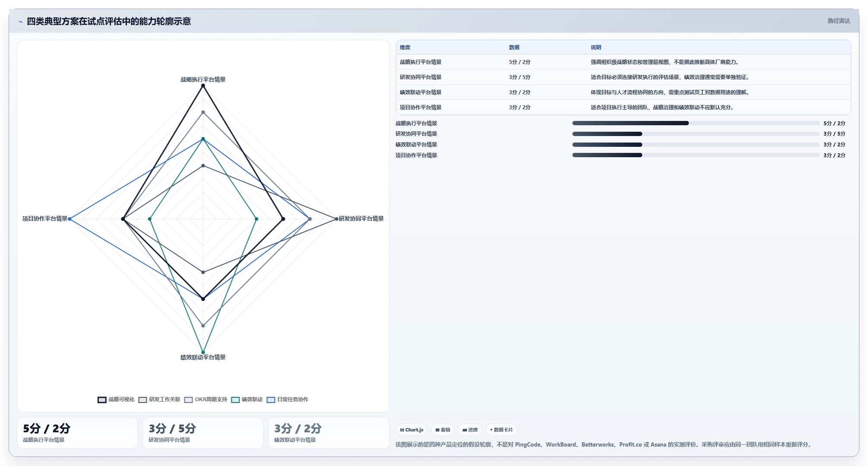This screenshot has height=466, width=868.
Task: Click blue radar point at 项目协作 axis end
Action: tap(69, 219)
